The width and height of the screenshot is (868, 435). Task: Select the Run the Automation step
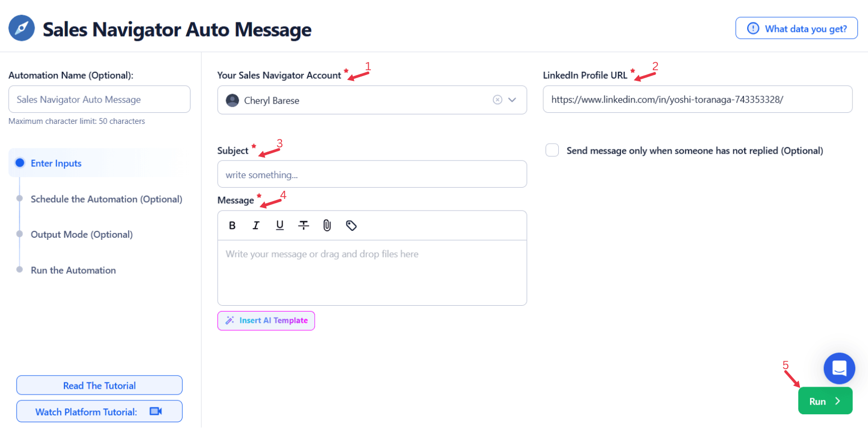click(x=73, y=270)
